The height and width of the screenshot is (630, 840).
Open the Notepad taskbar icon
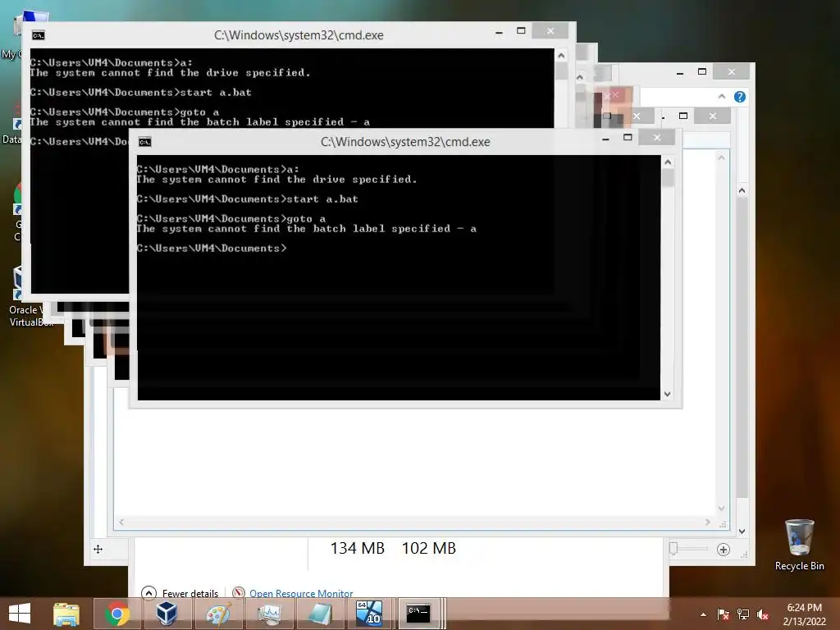tap(320, 614)
